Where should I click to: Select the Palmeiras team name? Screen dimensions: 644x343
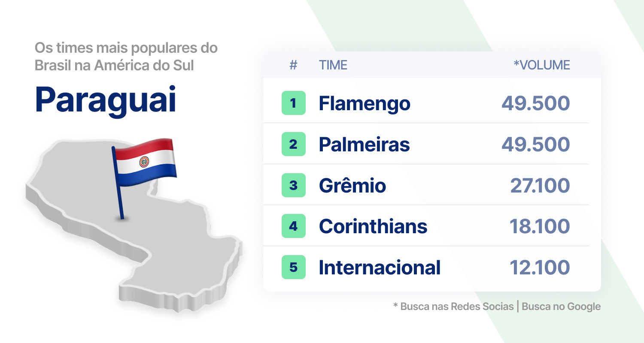tap(365, 144)
